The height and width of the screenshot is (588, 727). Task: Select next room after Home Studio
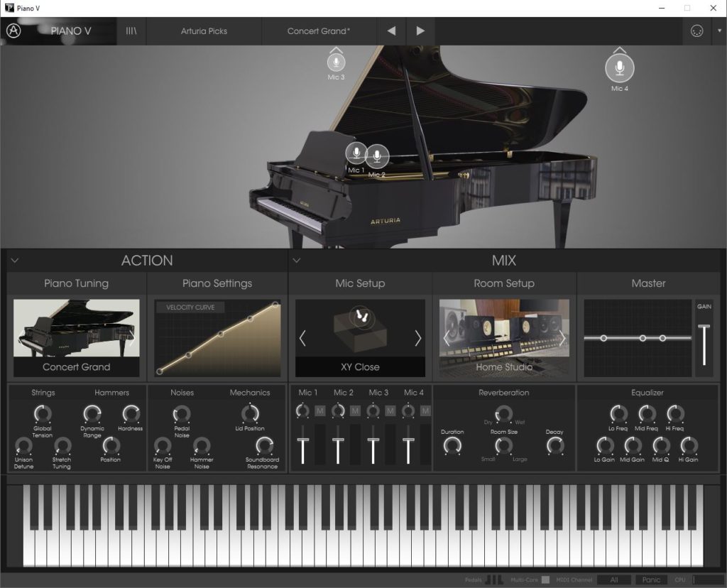click(x=562, y=338)
